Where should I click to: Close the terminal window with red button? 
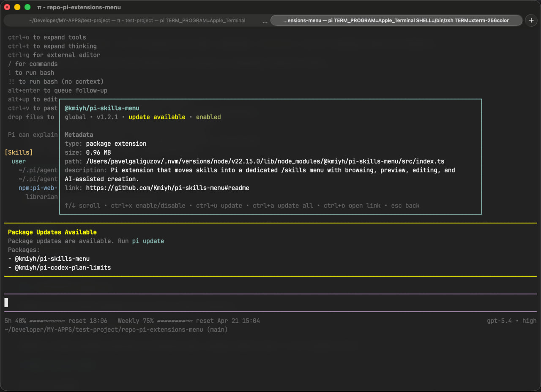coord(7,7)
